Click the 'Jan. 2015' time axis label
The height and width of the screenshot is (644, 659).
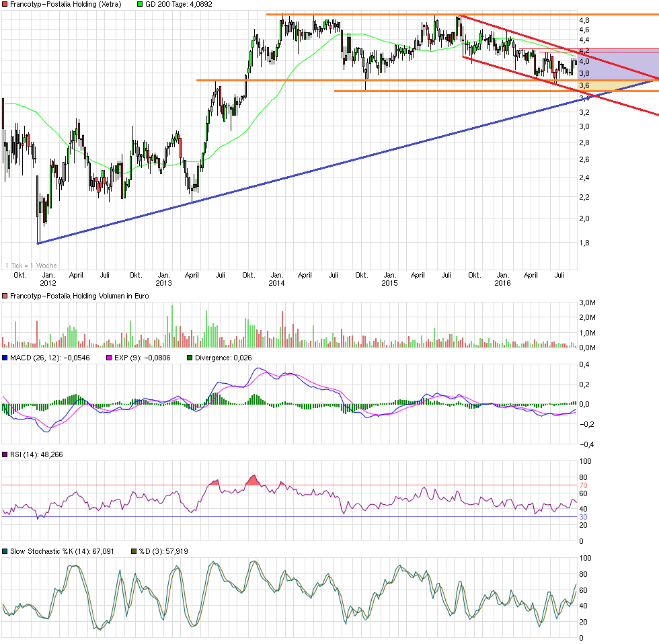pos(389,279)
